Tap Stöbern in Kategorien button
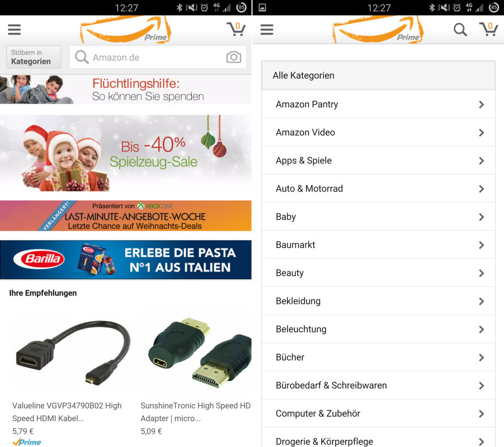This screenshot has height=447, width=504. point(34,57)
